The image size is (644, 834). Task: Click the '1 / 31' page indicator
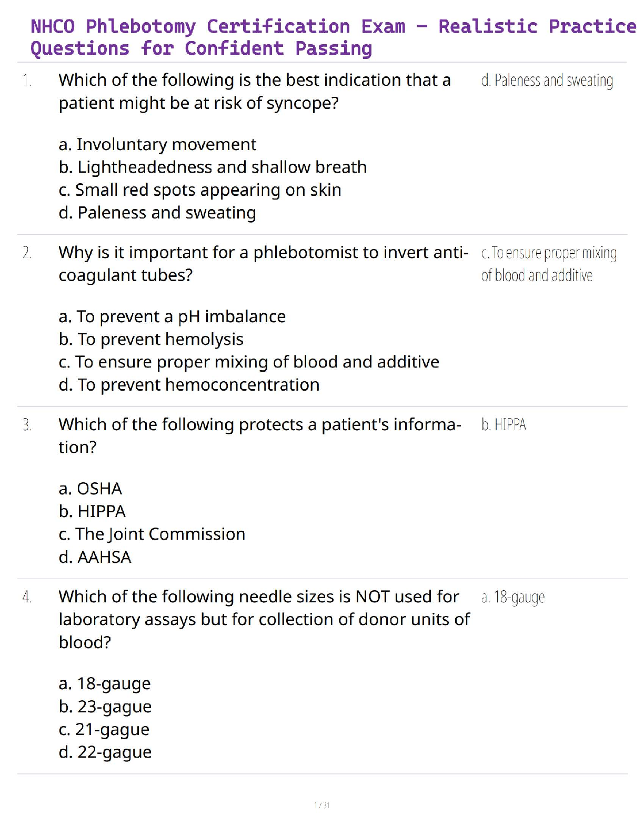(321, 805)
